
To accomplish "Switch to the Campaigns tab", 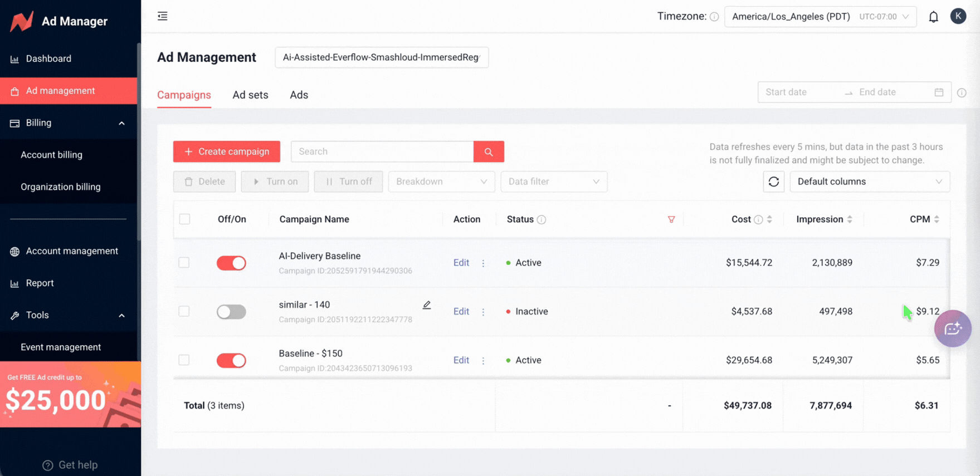I will (184, 95).
